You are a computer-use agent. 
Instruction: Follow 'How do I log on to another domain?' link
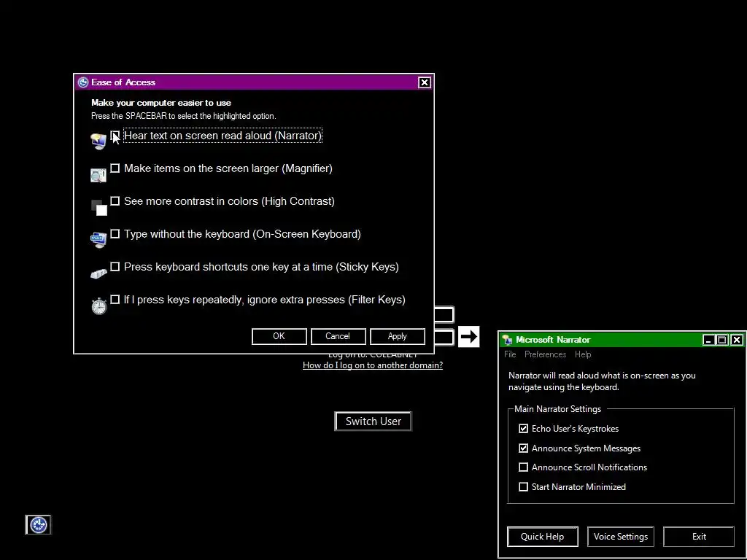373,365
